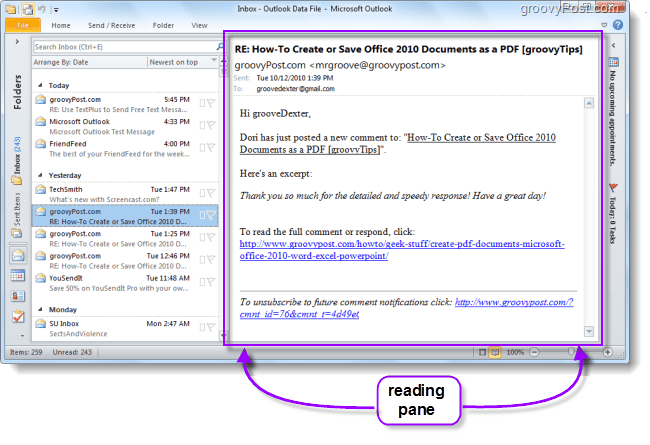The height and width of the screenshot is (445, 650).
Task: Expand the ribbon with the caret icon
Action: point(604,25)
